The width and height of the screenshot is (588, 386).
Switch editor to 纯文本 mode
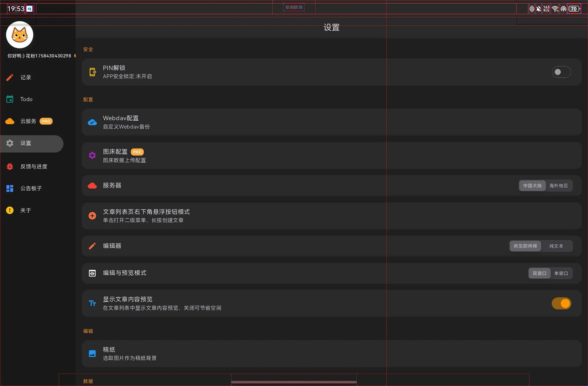556,246
